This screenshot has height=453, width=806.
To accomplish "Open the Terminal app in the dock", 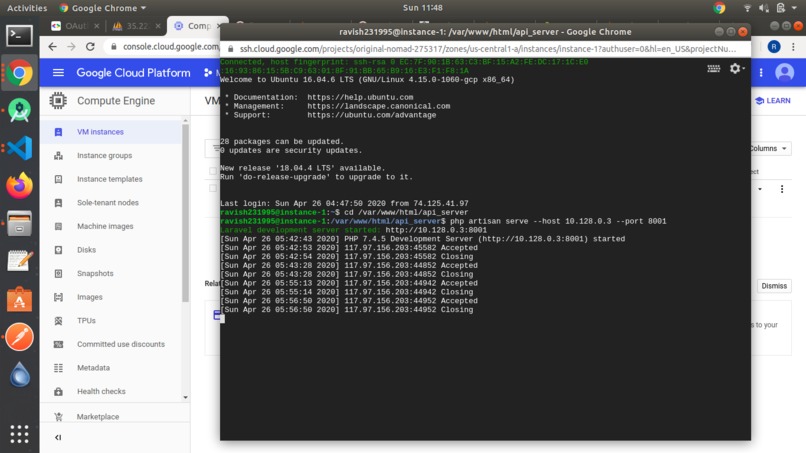I will point(19,36).
